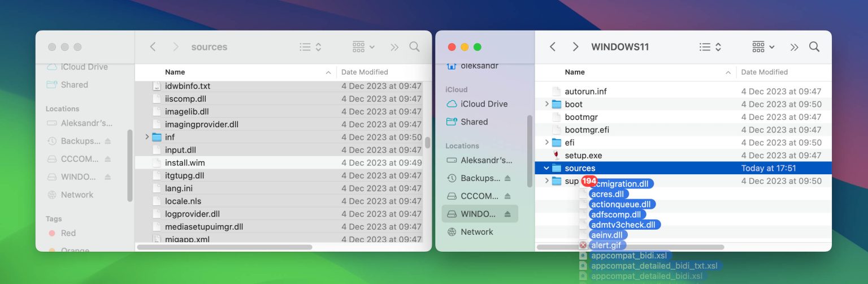Click horizontal scrollbar in sources window

pos(224,247)
